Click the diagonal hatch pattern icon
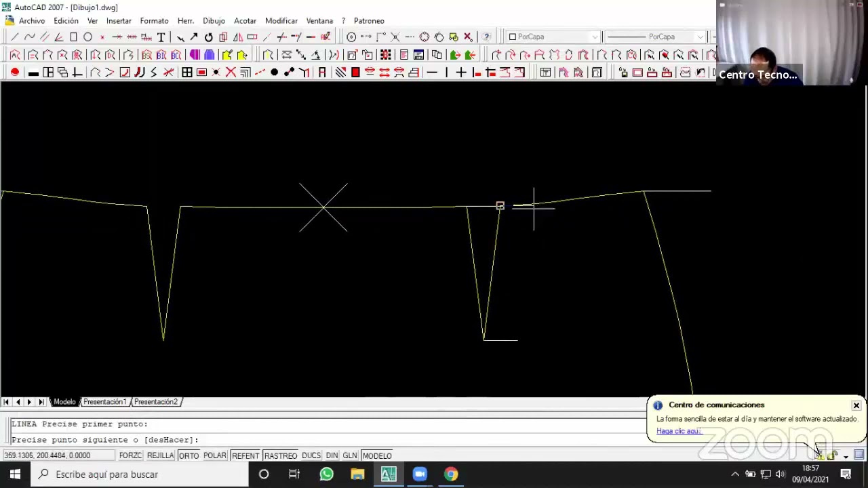 pyautogui.click(x=340, y=73)
